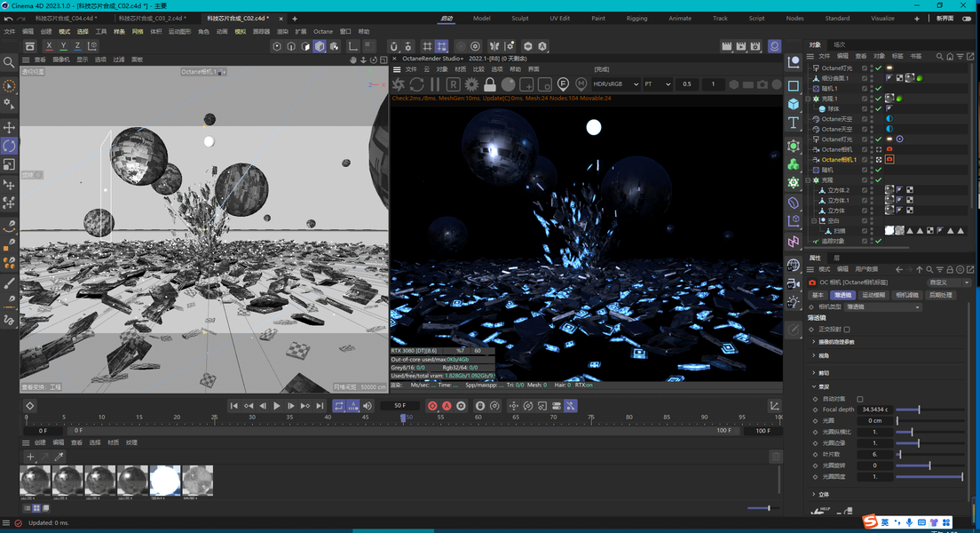
Task: Toggle enable checkmark for 球体 object
Action: coord(878,109)
